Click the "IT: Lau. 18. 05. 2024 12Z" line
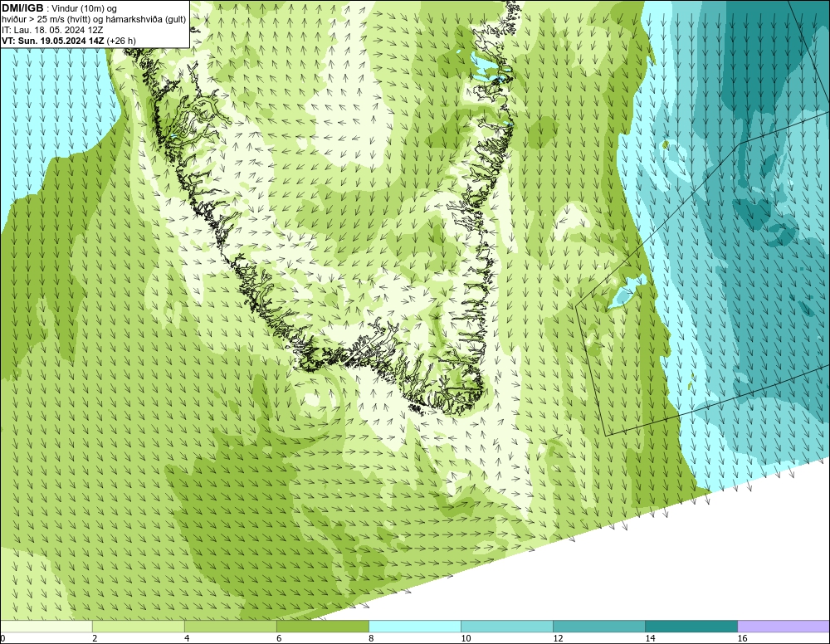The width and height of the screenshot is (830, 644). click(x=52, y=30)
